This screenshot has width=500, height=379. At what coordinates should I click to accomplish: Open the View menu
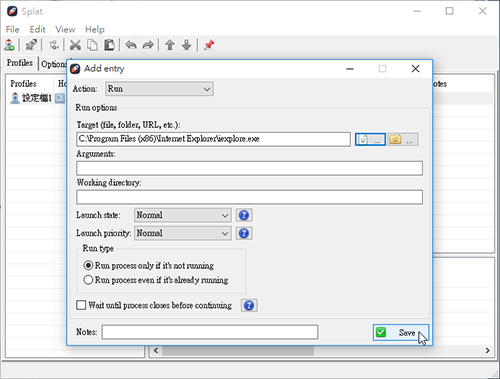pos(65,29)
